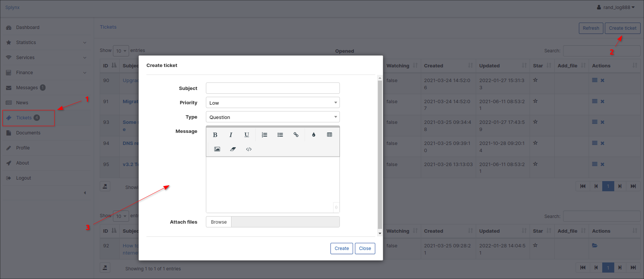This screenshot has width=644, height=279.
Task: Insert an ordered list in message
Action: (x=265, y=135)
